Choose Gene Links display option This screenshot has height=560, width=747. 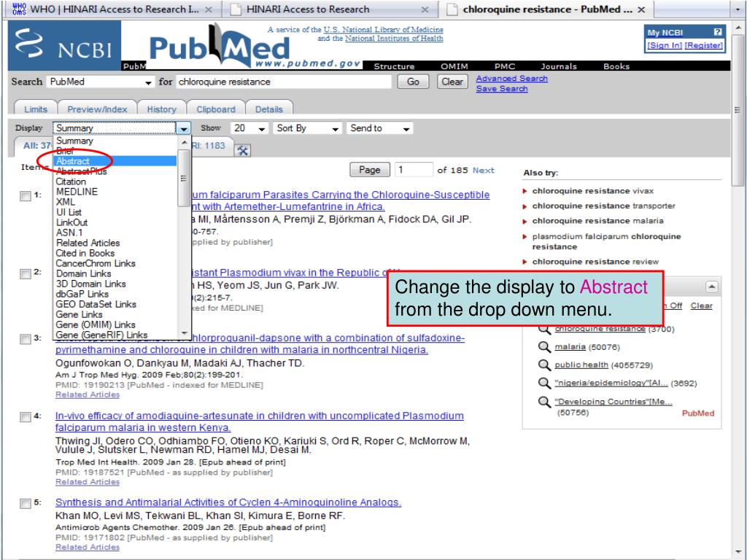pyautogui.click(x=115, y=314)
